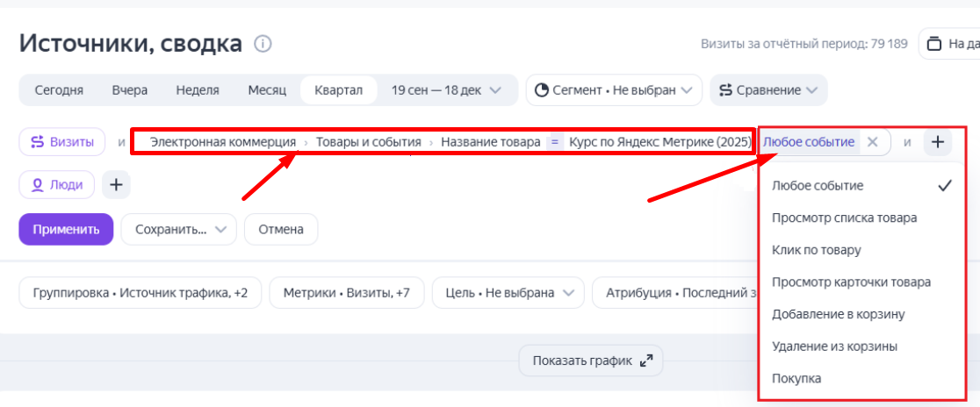The image size is (980, 407).
Task: Add condition with plus next to Люди
Action: click(116, 184)
